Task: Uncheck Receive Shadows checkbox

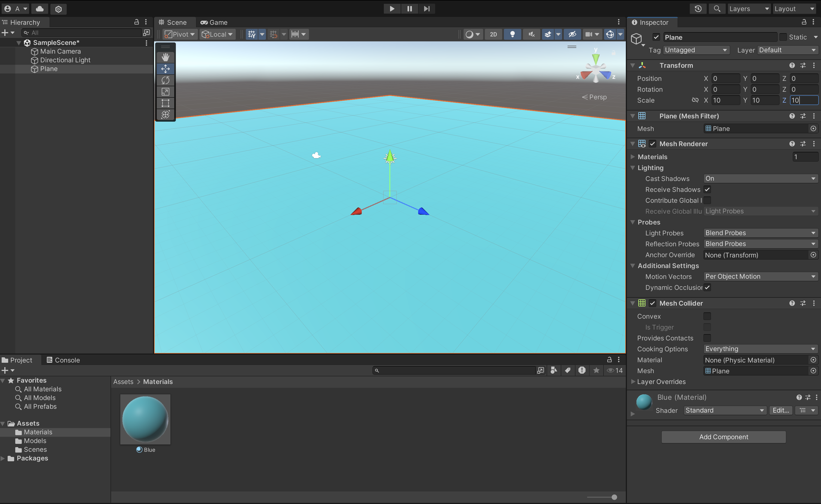Action: 707,189
